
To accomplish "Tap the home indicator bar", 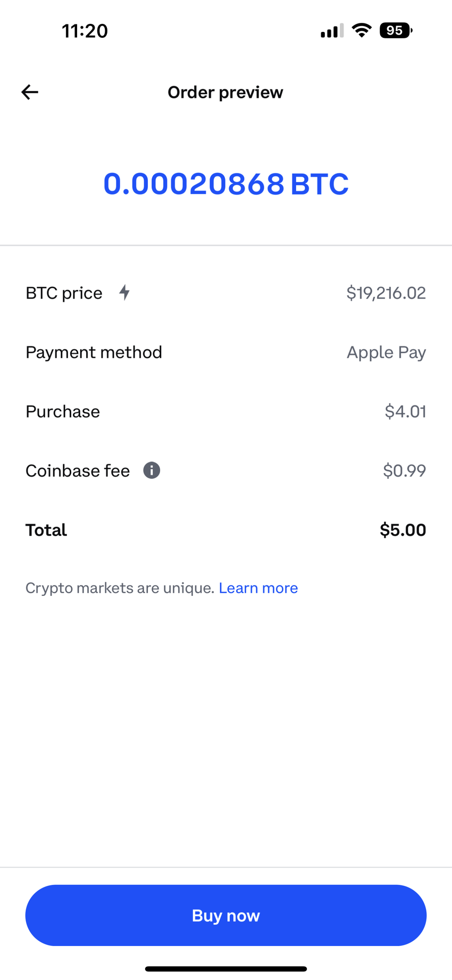I will coord(225,969).
